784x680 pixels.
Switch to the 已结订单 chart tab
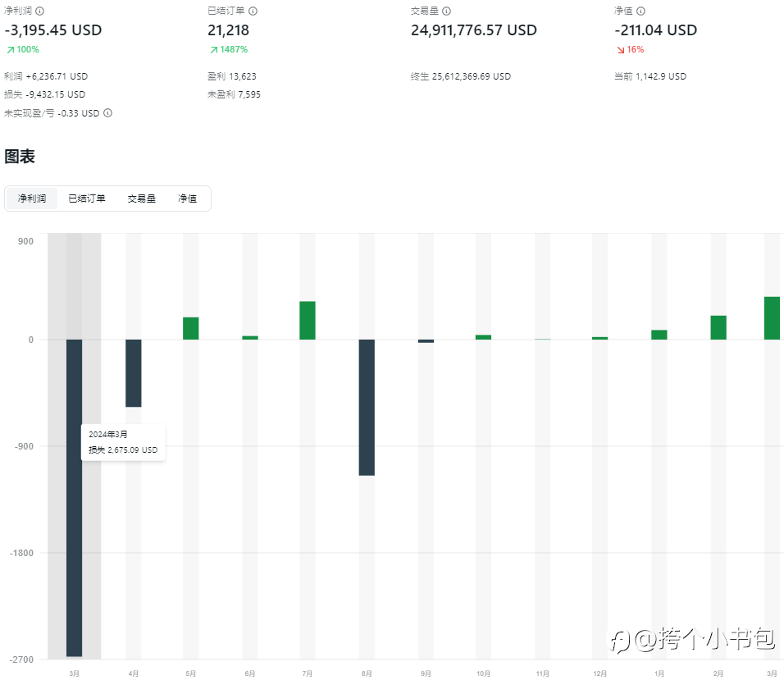coord(86,199)
